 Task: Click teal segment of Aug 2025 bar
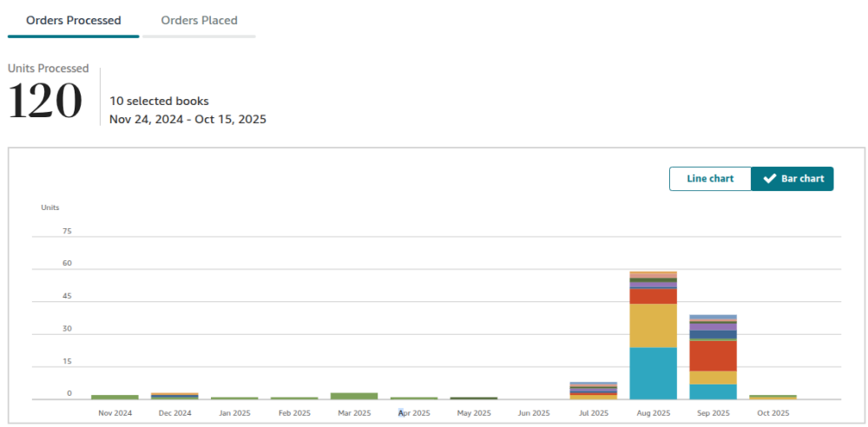(x=654, y=373)
